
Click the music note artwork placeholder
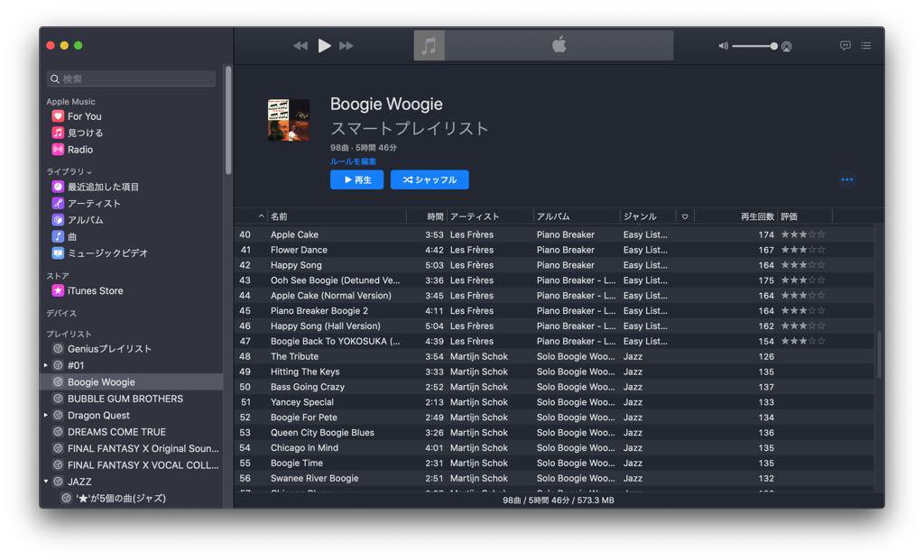click(x=429, y=45)
